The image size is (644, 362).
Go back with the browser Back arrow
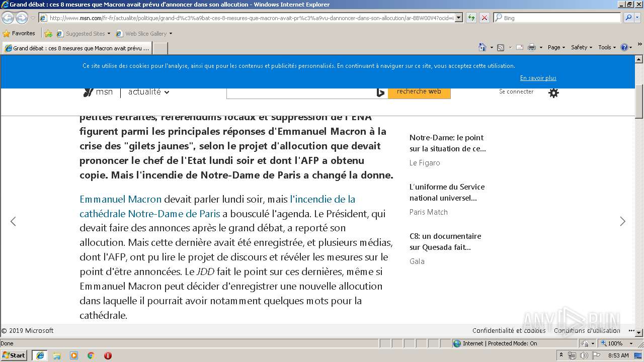pos(8,18)
